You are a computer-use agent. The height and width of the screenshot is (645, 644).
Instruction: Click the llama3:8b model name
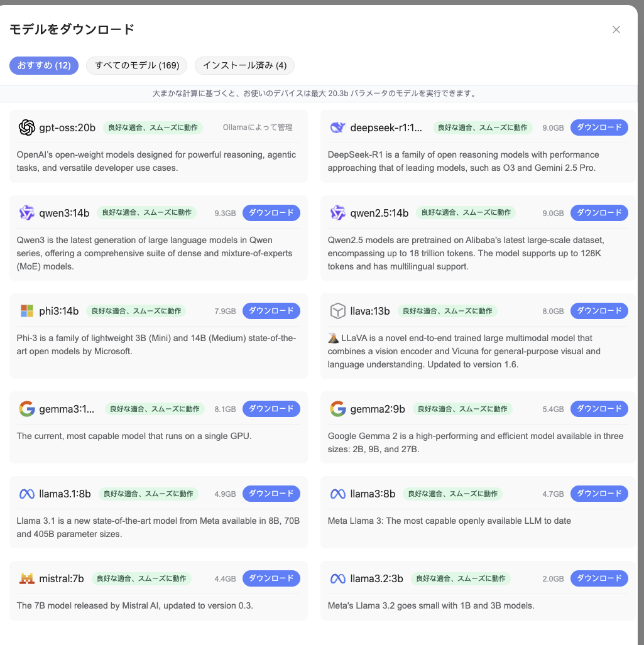[x=373, y=494]
